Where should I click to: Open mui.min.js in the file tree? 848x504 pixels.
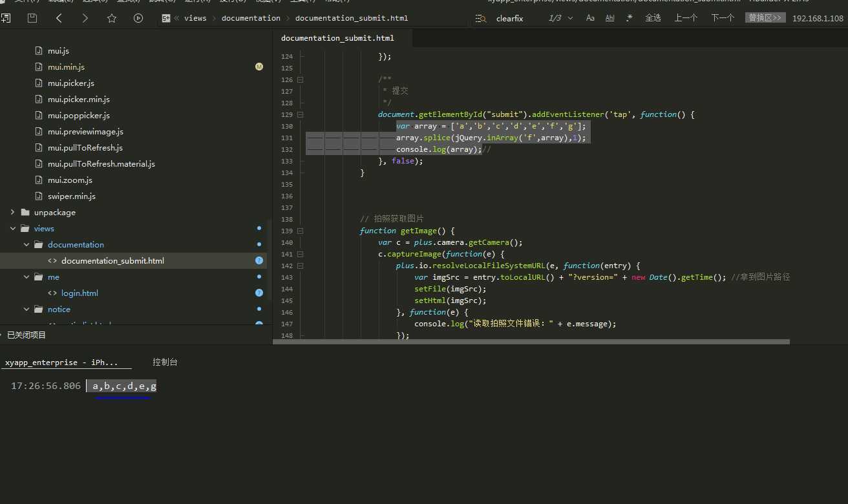pyautogui.click(x=66, y=67)
